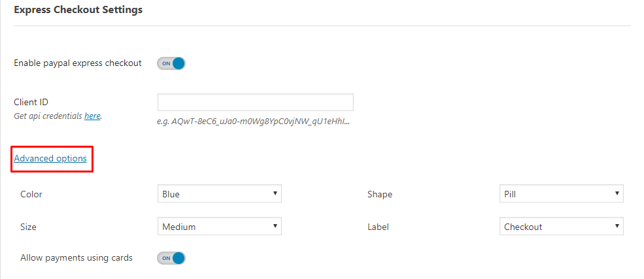
Task: Click the Shape field label
Action: pos(380,194)
